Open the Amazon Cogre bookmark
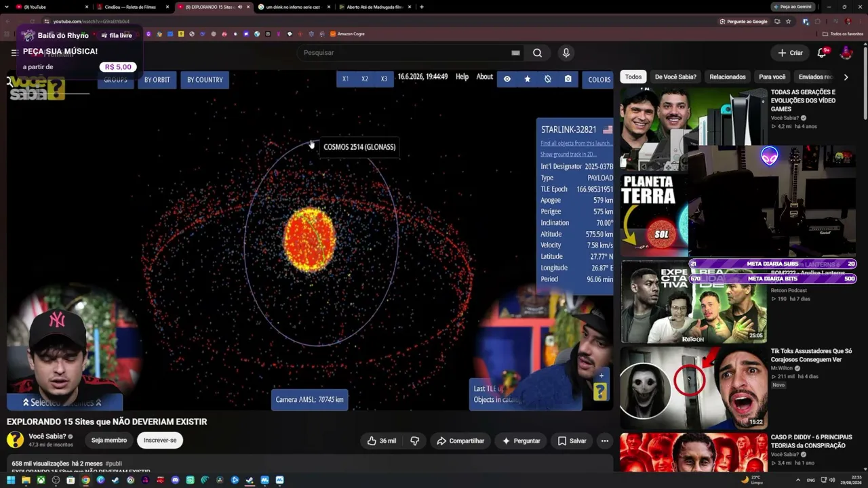Image resolution: width=868 pixels, height=488 pixels. pyautogui.click(x=347, y=34)
